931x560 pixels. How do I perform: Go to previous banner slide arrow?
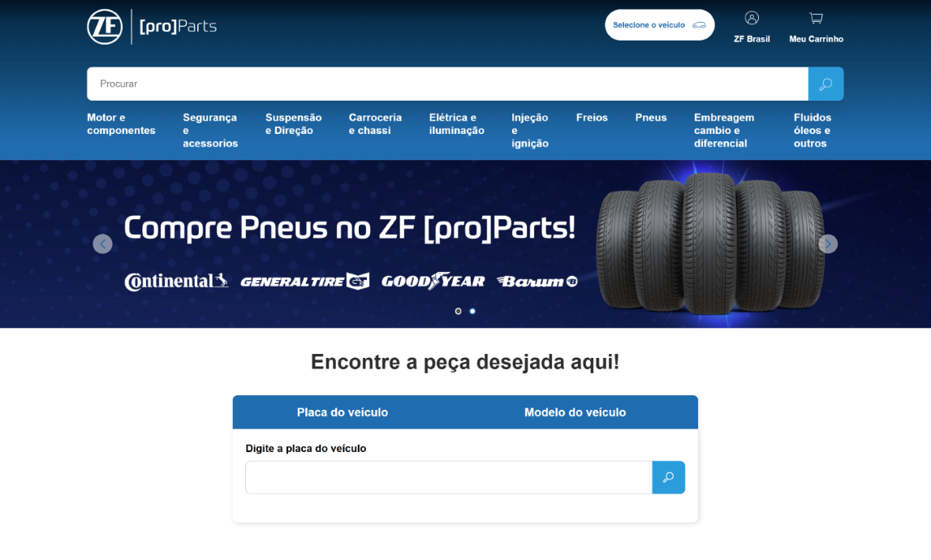pos(102,243)
